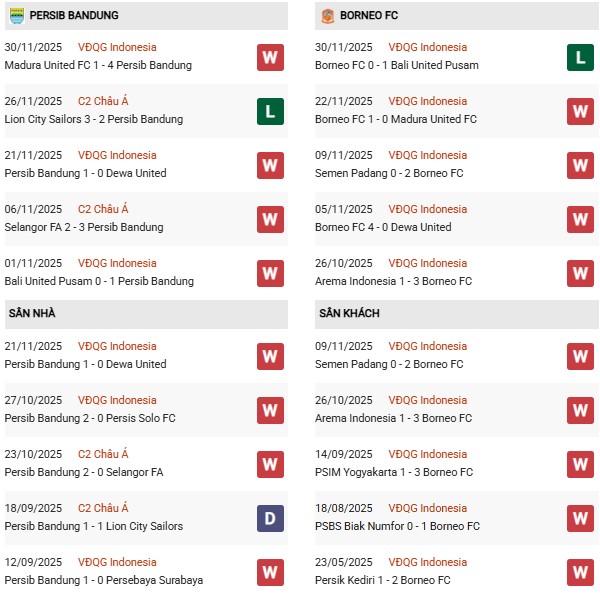Open the BORNEO FC team header
600x595 pixels.
tap(371, 15)
